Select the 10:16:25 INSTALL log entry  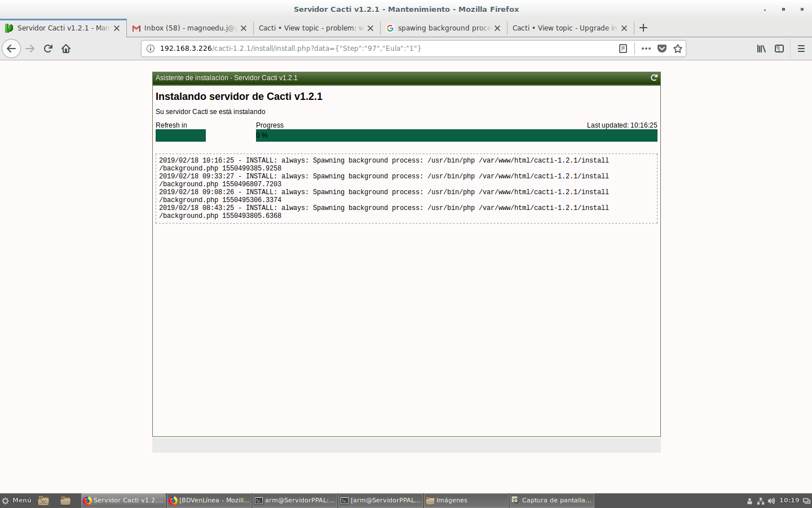click(384, 164)
